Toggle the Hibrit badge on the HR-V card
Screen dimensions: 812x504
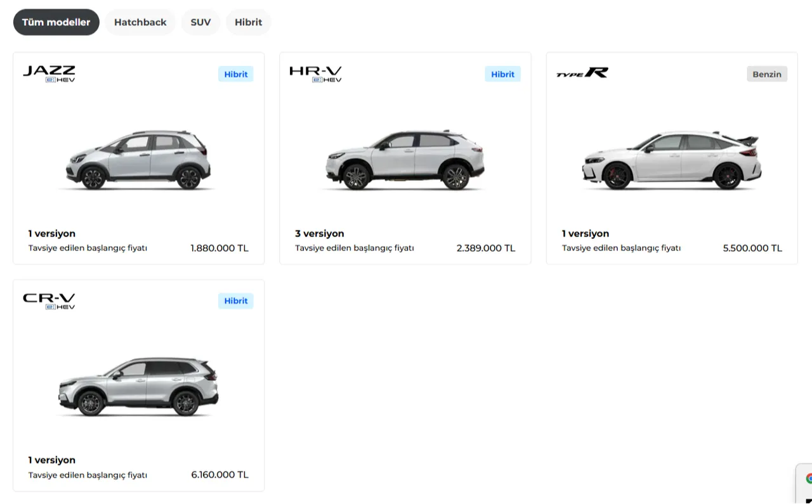[502, 74]
